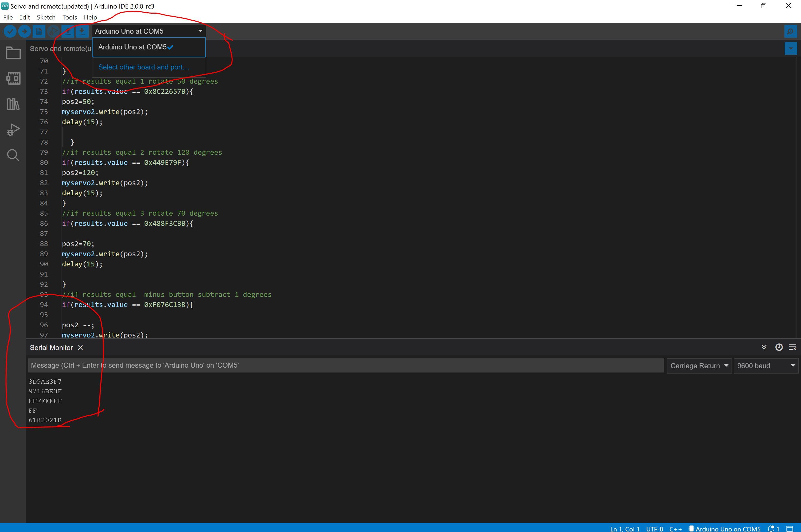Open the Library Manager books icon

point(13,104)
